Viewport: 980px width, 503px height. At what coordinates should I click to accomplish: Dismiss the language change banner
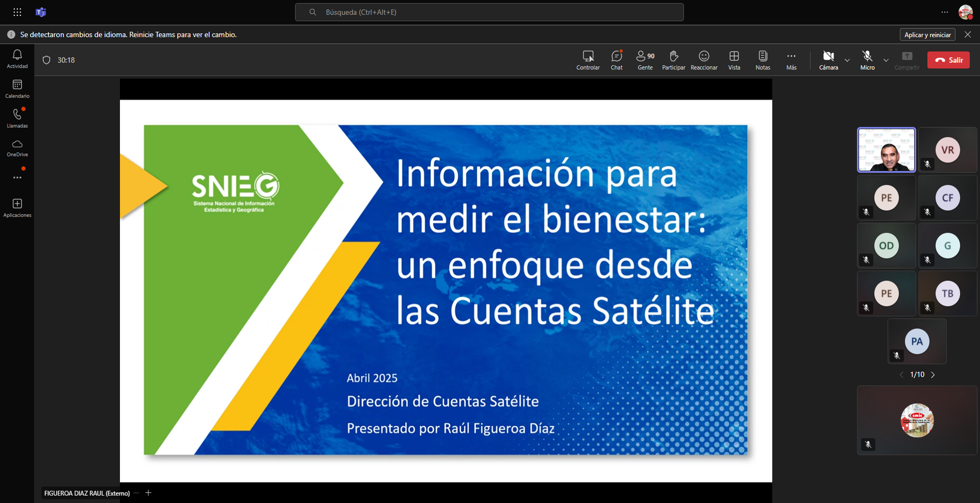(x=968, y=35)
